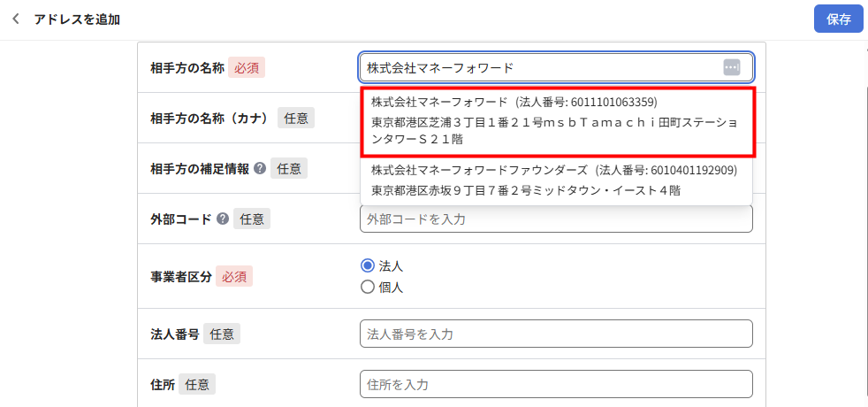Select the 法人 radio button
Viewport: 868px width, 407px height.
[368, 266]
